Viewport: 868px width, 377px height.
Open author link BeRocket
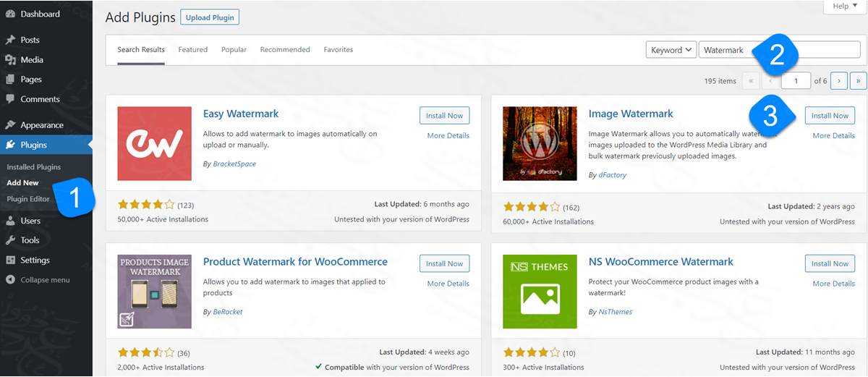point(228,312)
